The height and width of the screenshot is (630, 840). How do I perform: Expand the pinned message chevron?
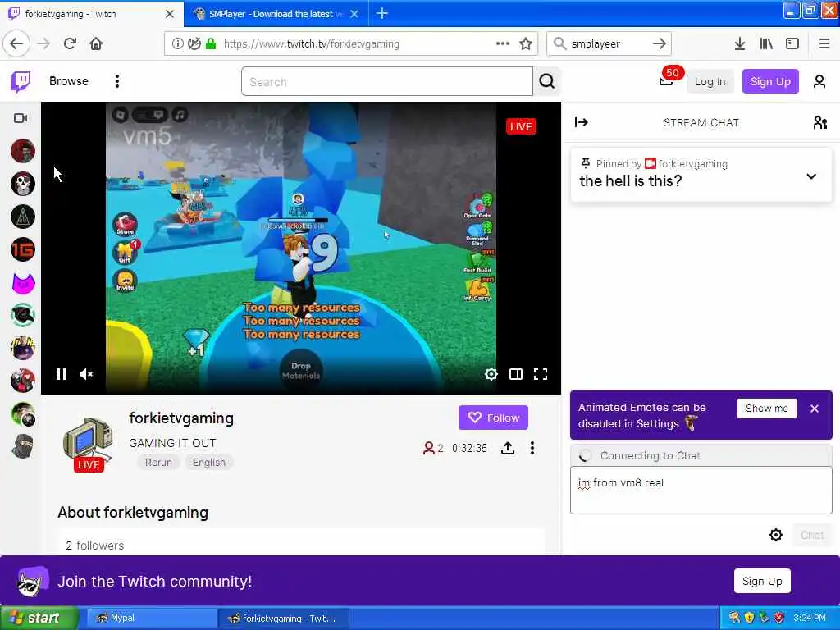pos(811,176)
